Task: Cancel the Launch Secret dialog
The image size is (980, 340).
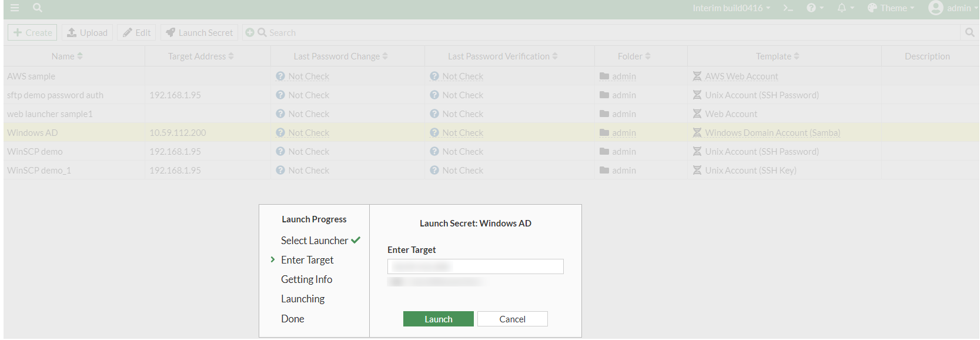Action: click(x=512, y=319)
